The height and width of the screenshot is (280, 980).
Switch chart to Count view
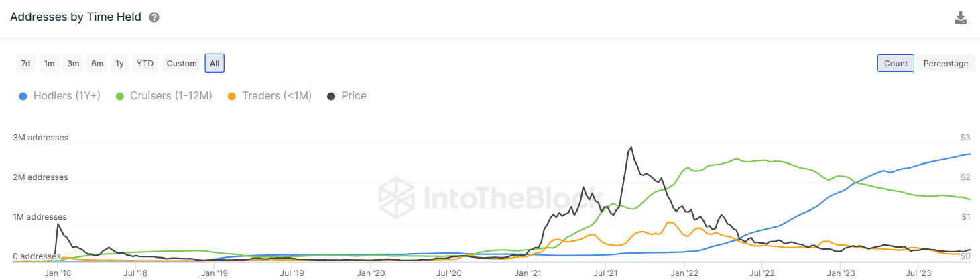pyautogui.click(x=896, y=64)
